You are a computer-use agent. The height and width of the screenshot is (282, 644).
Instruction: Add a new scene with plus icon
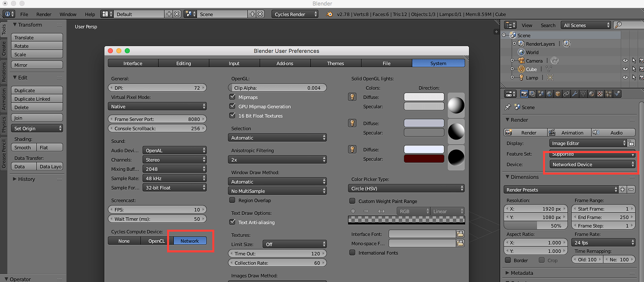[253, 14]
